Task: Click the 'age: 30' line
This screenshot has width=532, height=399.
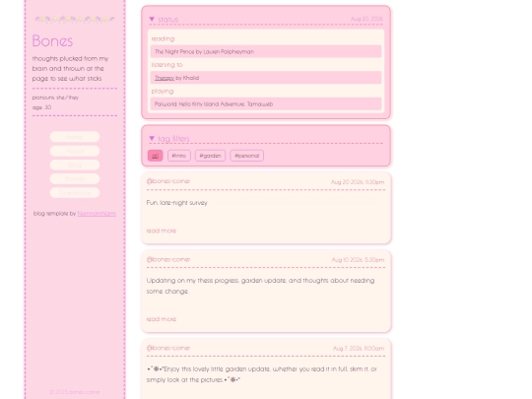Action: coord(41,107)
